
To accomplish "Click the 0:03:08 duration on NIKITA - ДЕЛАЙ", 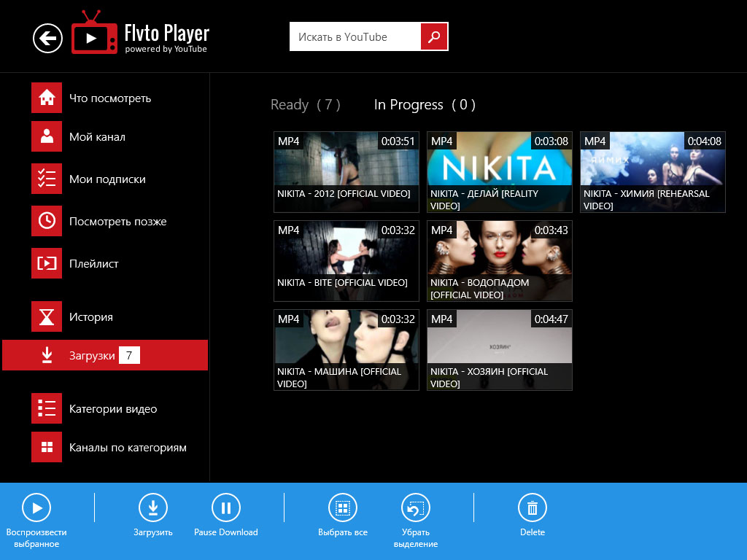I will (551, 141).
